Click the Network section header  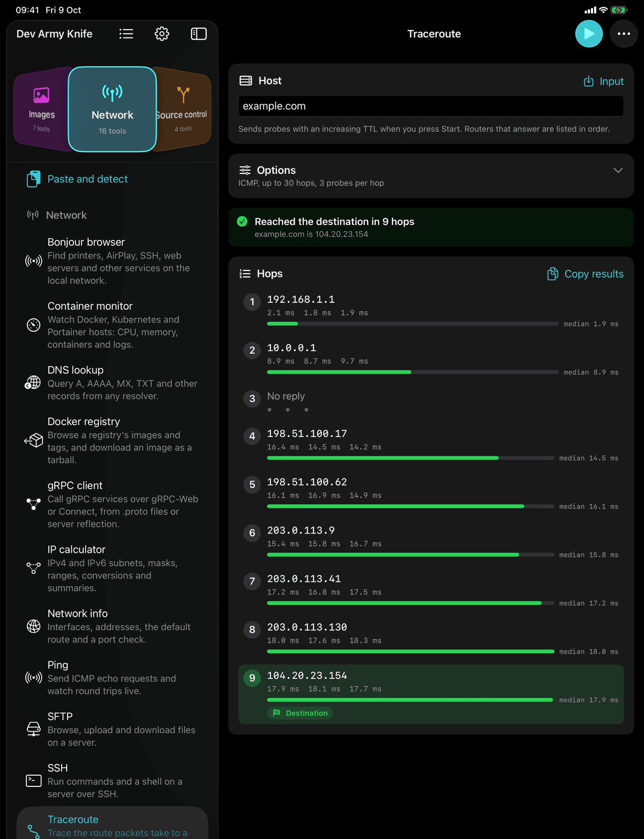click(x=56, y=215)
